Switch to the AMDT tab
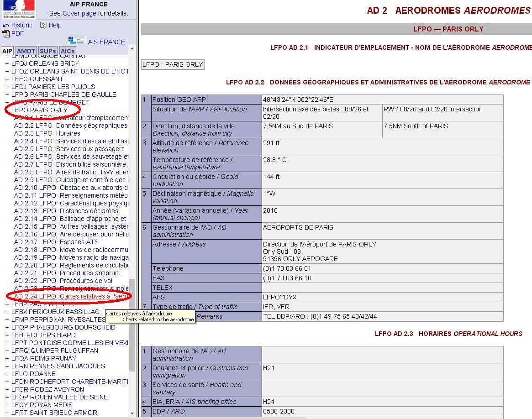The width and height of the screenshot is (532, 419). (x=26, y=51)
